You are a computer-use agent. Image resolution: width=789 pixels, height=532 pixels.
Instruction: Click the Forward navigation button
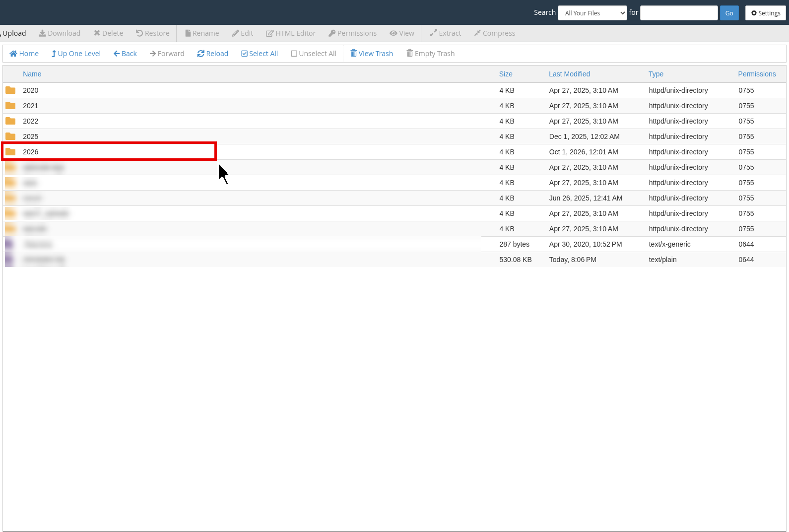pyautogui.click(x=167, y=54)
